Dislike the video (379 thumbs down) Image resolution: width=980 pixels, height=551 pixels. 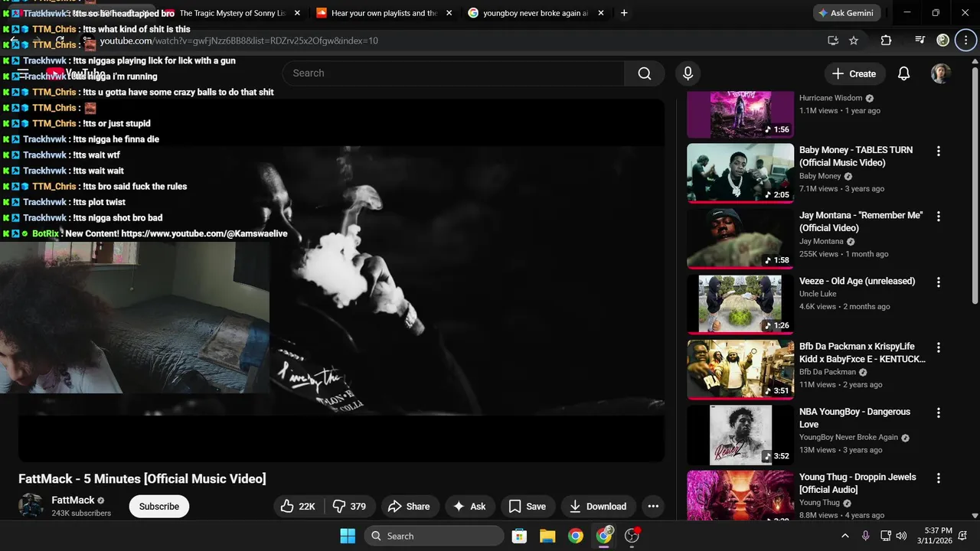click(x=350, y=507)
